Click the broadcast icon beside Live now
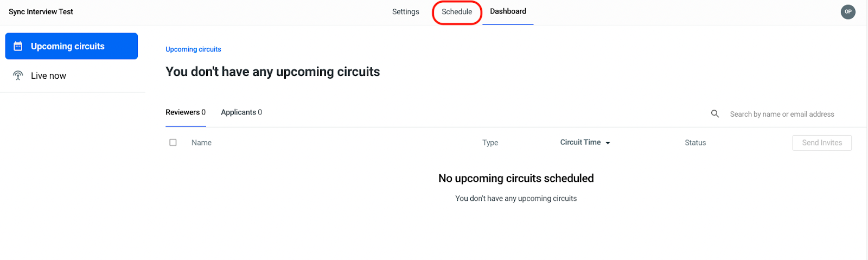 click(x=18, y=75)
